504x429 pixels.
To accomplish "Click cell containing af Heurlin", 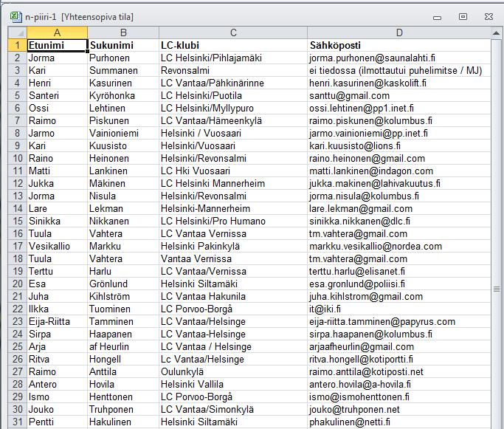I will pyautogui.click(x=123, y=346).
